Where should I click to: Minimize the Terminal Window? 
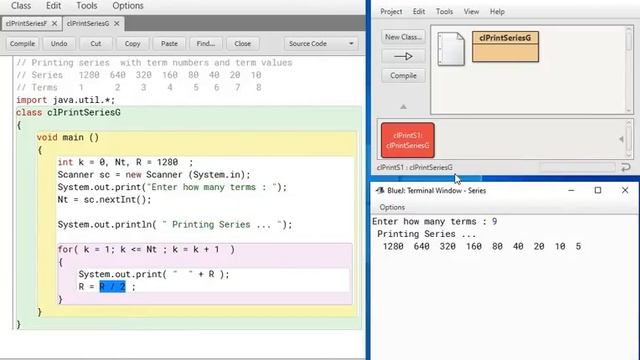point(571,191)
